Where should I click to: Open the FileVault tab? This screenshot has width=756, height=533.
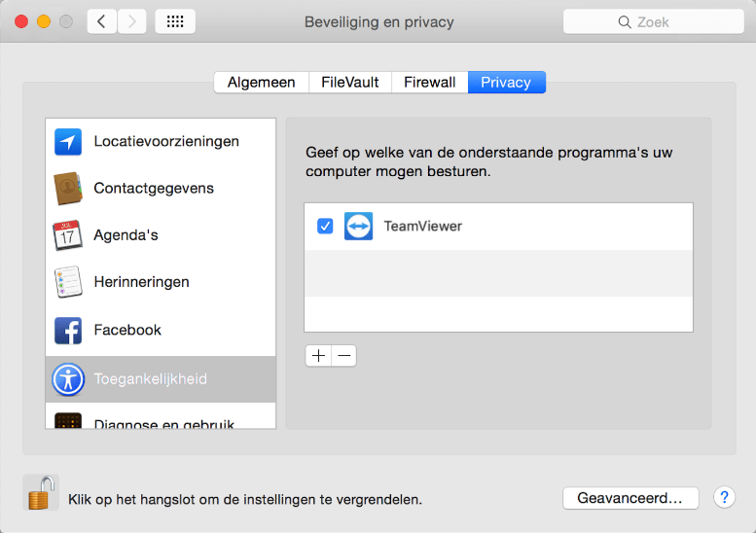tap(350, 83)
